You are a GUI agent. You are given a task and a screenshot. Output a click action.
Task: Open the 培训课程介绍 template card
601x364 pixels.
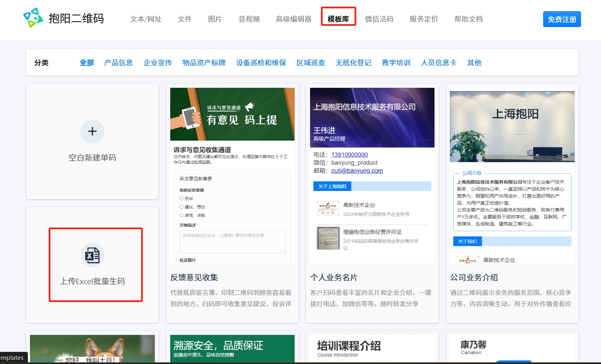tap(372, 347)
